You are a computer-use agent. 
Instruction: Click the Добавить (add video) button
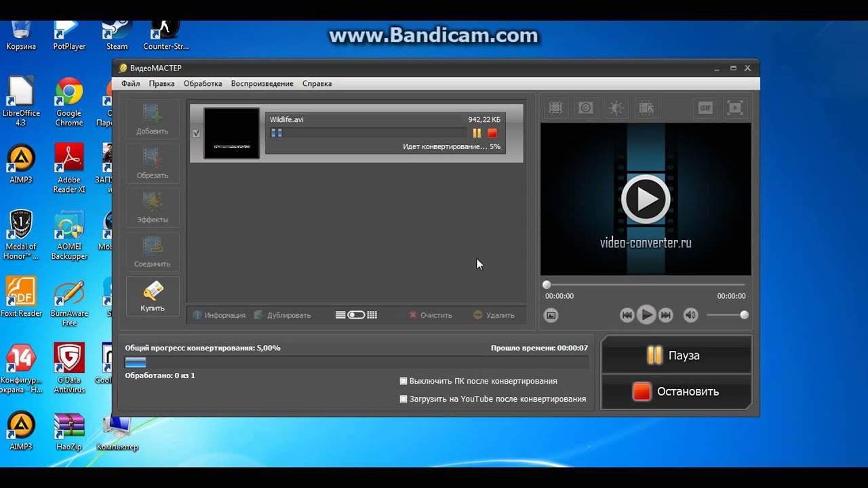coord(153,119)
